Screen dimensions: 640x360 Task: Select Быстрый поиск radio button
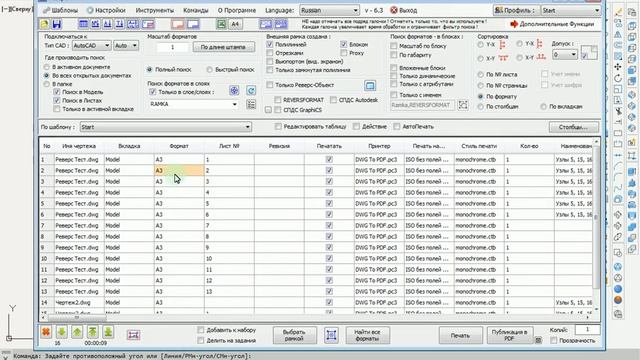click(209, 70)
